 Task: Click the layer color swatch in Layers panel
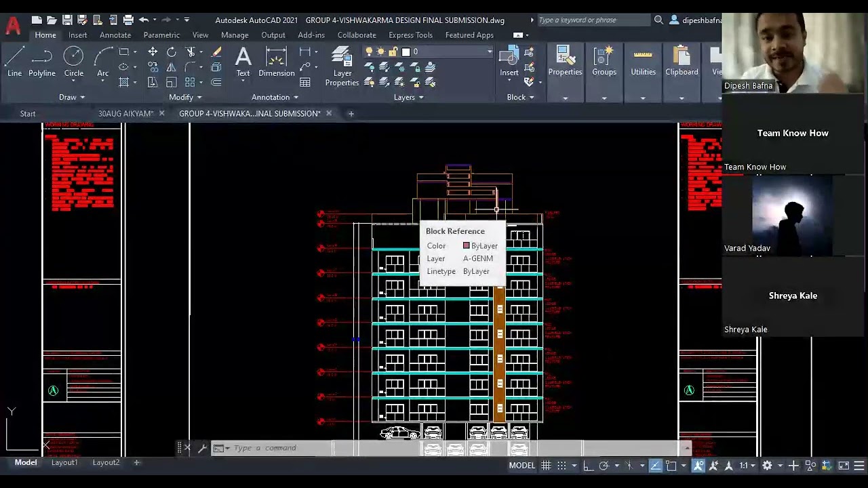click(406, 52)
